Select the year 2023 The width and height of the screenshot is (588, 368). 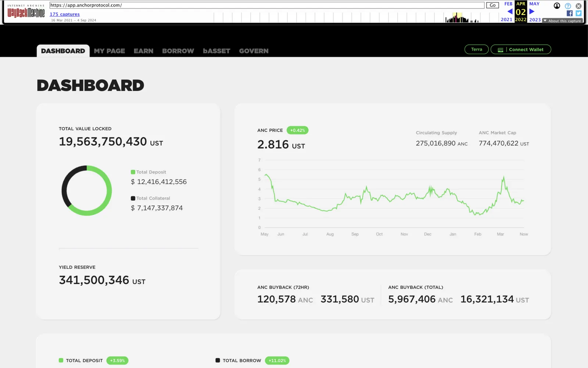(535, 20)
